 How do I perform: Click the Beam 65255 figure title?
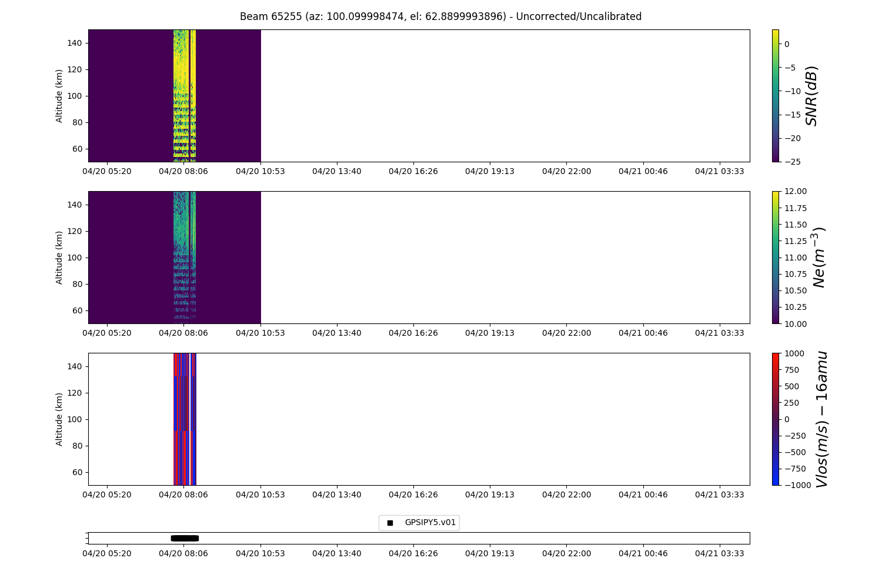click(x=440, y=16)
